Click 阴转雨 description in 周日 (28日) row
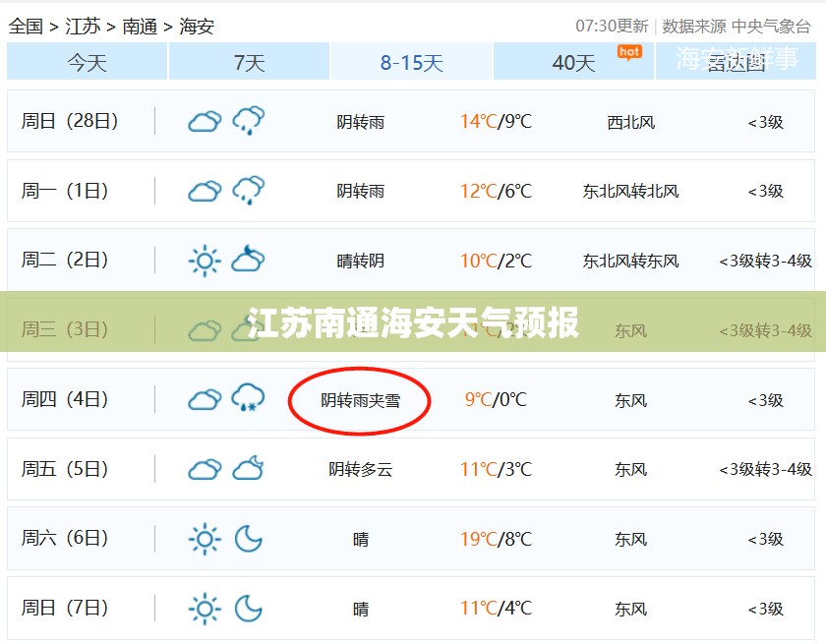826x644 pixels. [x=360, y=122]
